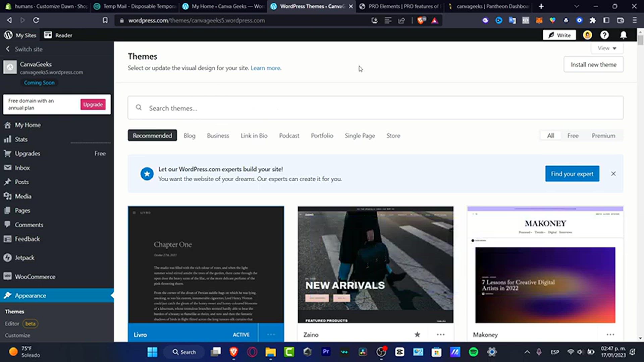Viewport: 644px width, 362px height.
Task: Star the Zaino theme
Action: 417,335
